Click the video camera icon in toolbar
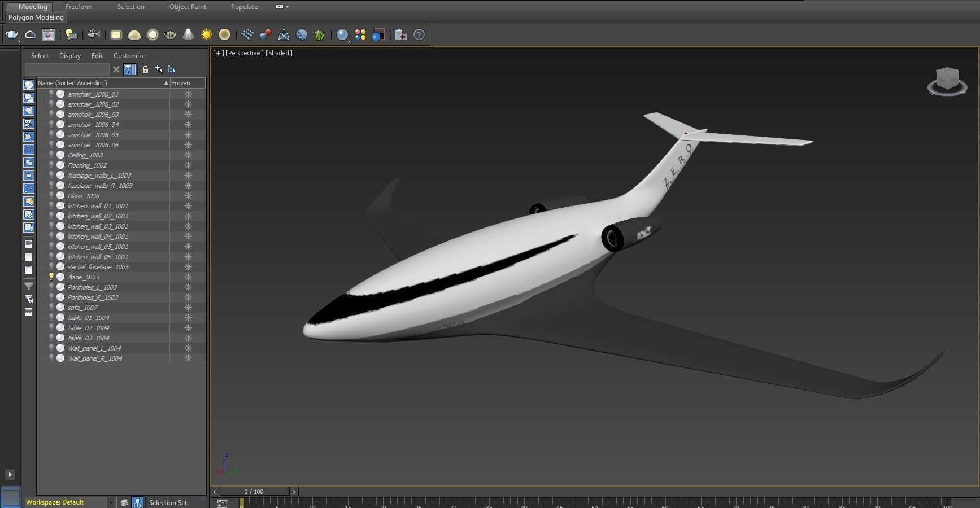980x508 pixels. click(94, 35)
